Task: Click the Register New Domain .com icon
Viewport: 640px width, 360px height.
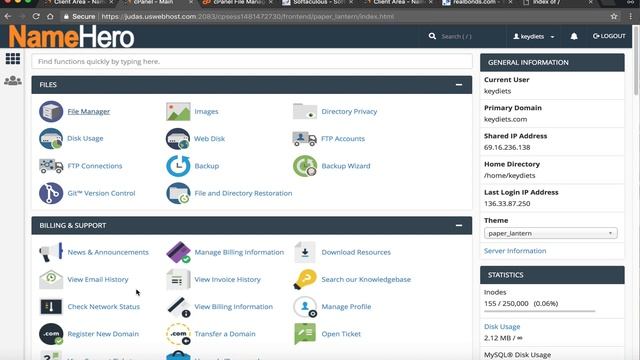Action: tap(51, 334)
